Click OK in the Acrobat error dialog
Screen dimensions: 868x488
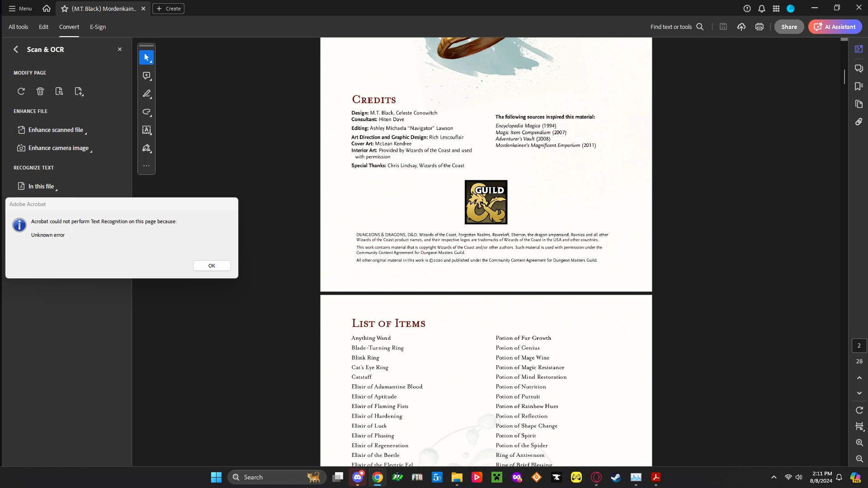212,266
